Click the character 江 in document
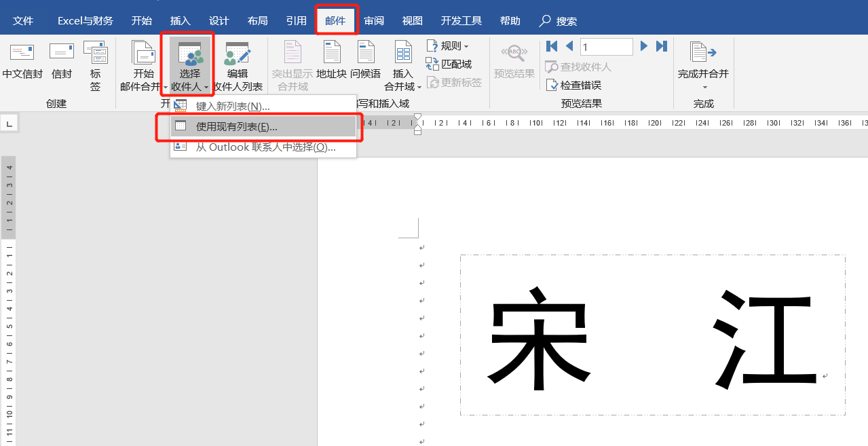Image resolution: width=868 pixels, height=446 pixels. [764, 338]
